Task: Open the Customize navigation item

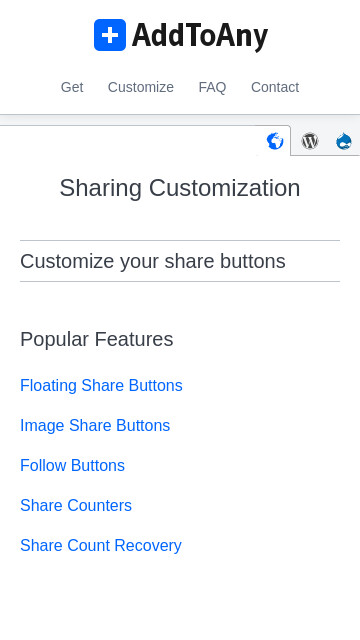Action: pos(141,87)
